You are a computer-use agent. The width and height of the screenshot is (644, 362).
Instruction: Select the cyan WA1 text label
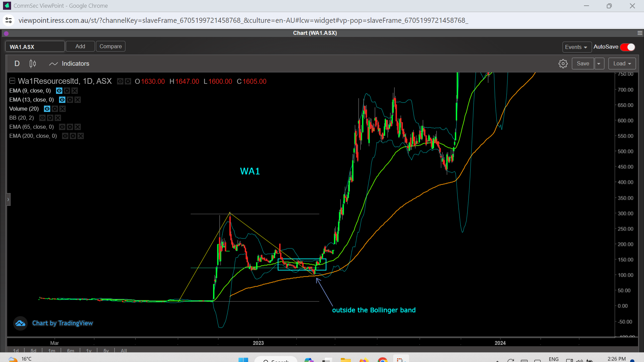[250, 171]
